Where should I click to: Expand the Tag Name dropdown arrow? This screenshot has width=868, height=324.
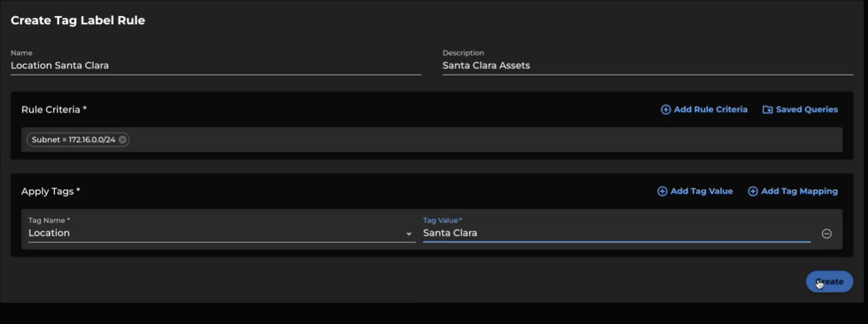[409, 234]
